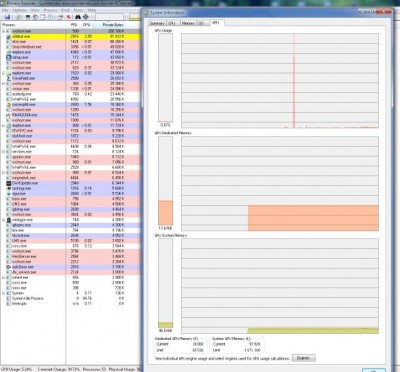Click Processes count in the status bar
The width and height of the screenshot is (400, 372).
tap(94, 369)
